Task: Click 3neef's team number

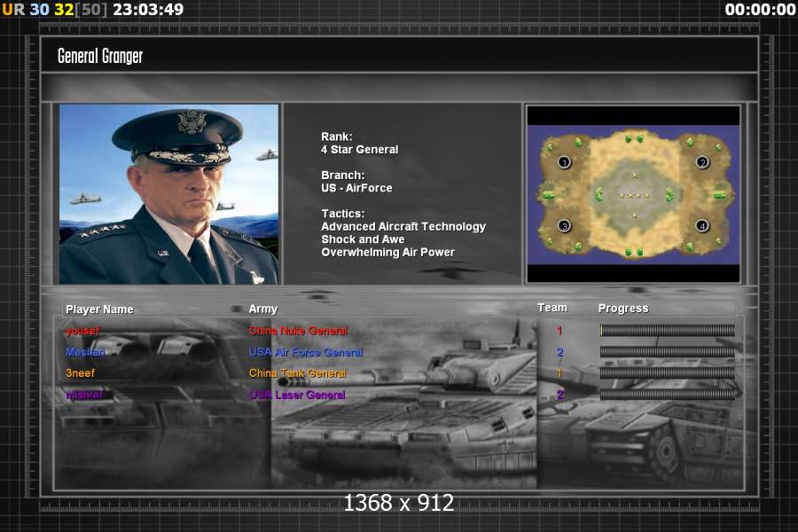Action: (559, 373)
